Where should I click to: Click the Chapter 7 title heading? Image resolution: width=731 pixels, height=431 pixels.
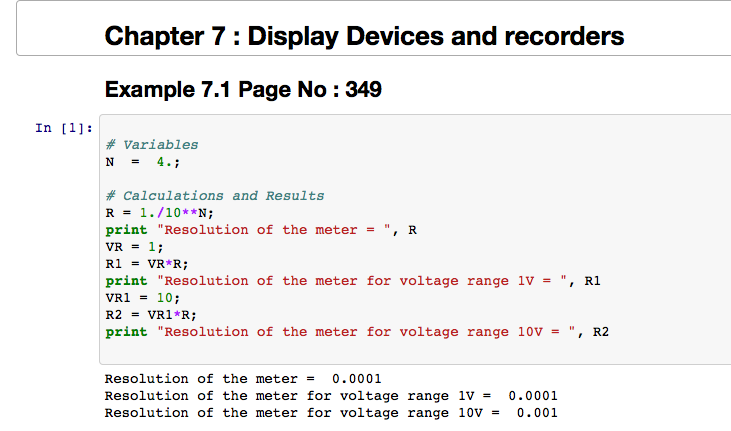tap(364, 37)
